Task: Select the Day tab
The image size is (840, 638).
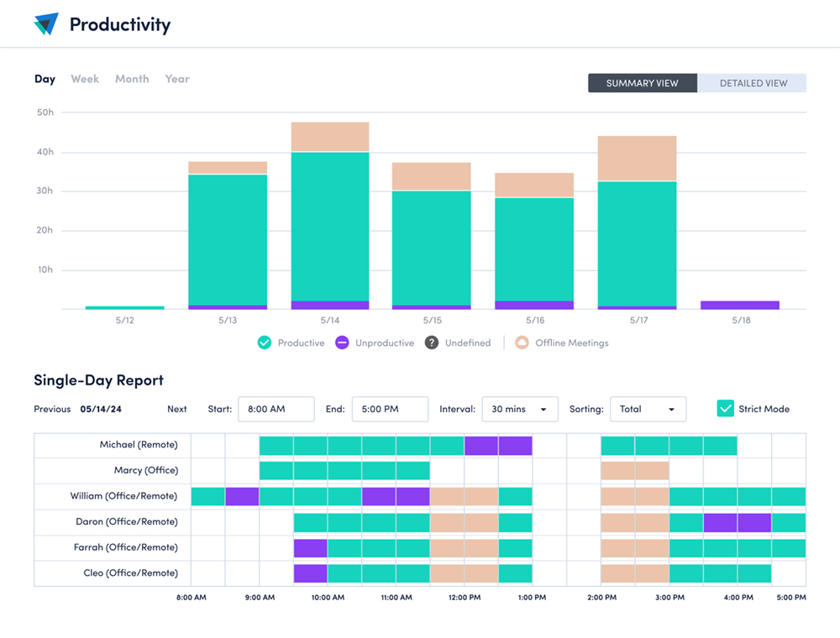Action: (x=45, y=79)
